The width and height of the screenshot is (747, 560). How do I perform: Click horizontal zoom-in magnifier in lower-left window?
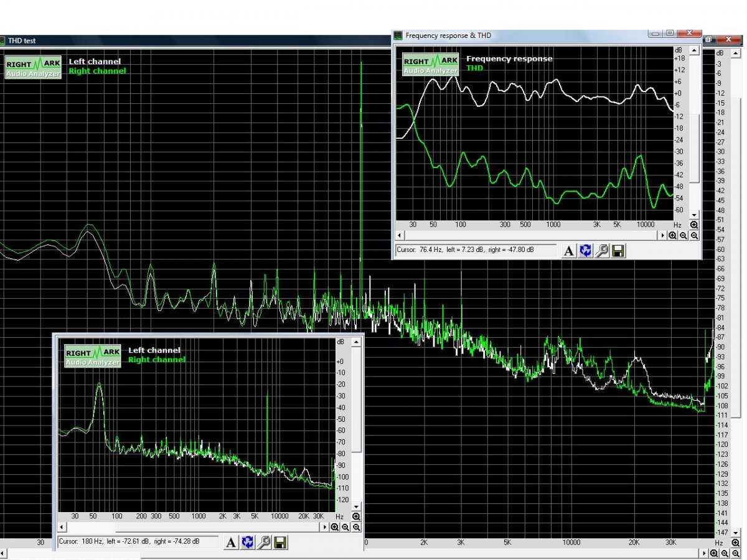[335, 527]
